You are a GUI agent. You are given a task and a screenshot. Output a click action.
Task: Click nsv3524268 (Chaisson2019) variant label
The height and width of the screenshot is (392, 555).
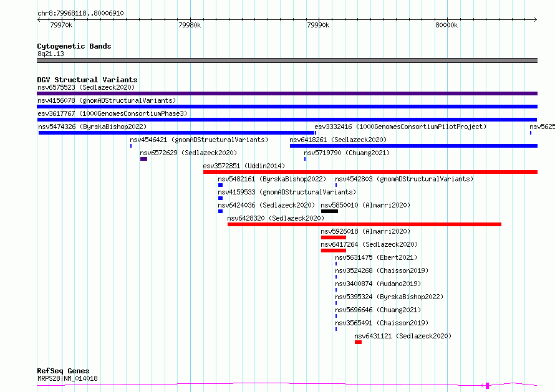(382, 270)
